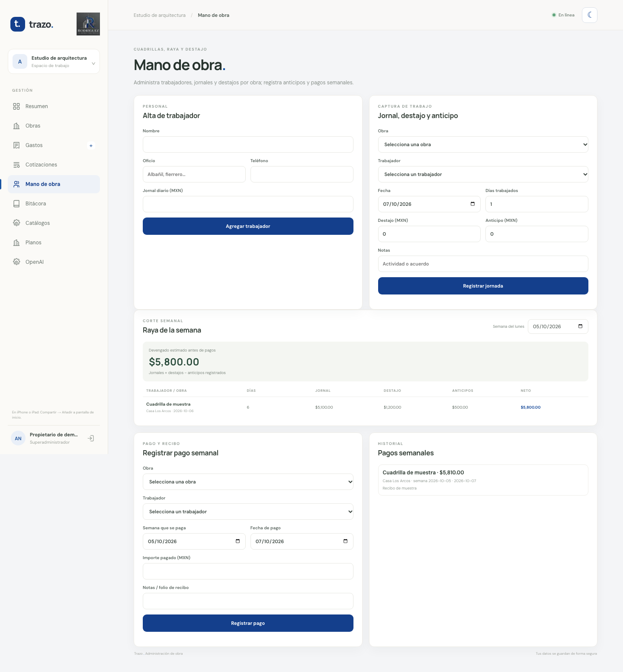Expand the Estudio de arquitectura workspace switcher
Screen dimensions: 623x672
click(54, 61)
